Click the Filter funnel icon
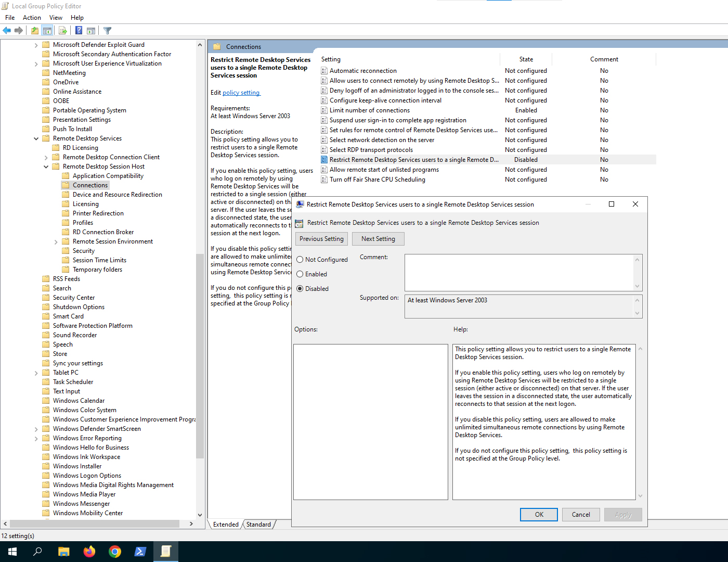 (108, 31)
